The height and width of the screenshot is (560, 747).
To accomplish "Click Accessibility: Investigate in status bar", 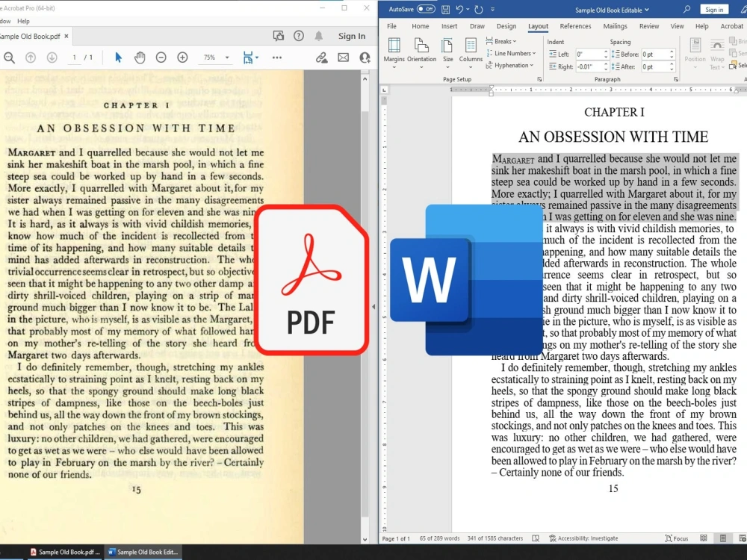I will (583, 538).
